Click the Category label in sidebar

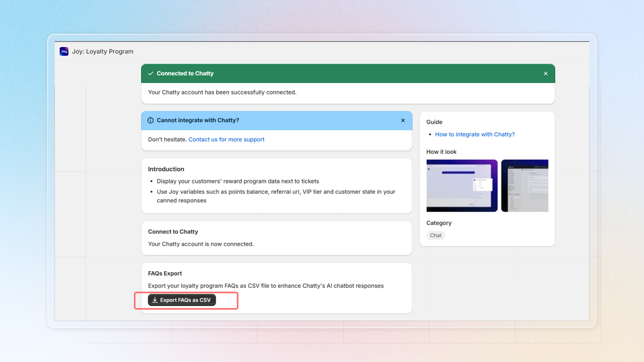439,223
